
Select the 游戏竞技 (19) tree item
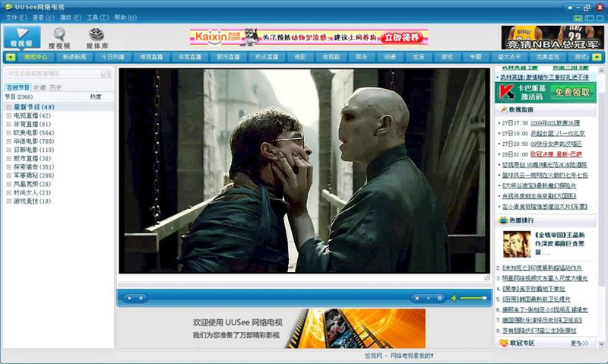pos(32,201)
